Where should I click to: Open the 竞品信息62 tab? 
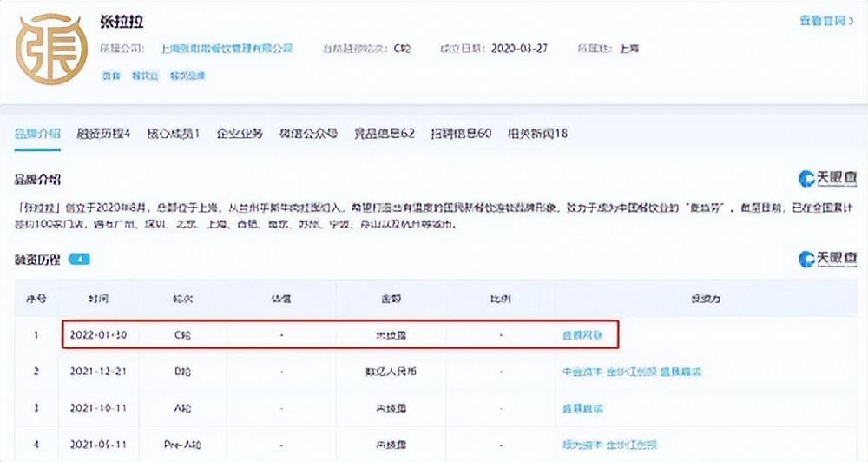click(385, 134)
